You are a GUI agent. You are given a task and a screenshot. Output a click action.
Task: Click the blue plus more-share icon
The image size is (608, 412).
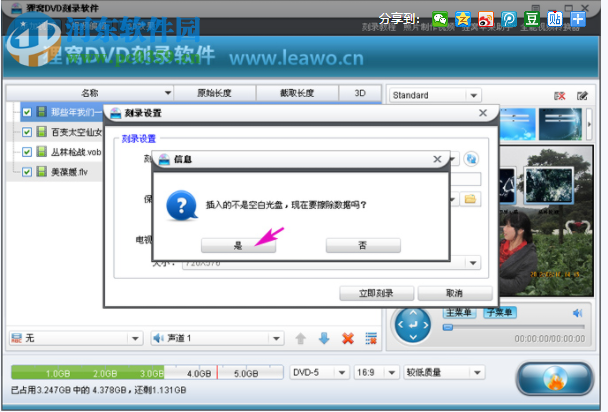point(578,19)
